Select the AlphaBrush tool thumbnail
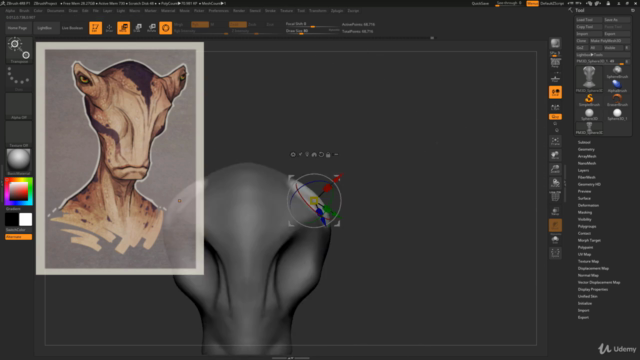This screenshot has height=360, width=640. (x=617, y=86)
